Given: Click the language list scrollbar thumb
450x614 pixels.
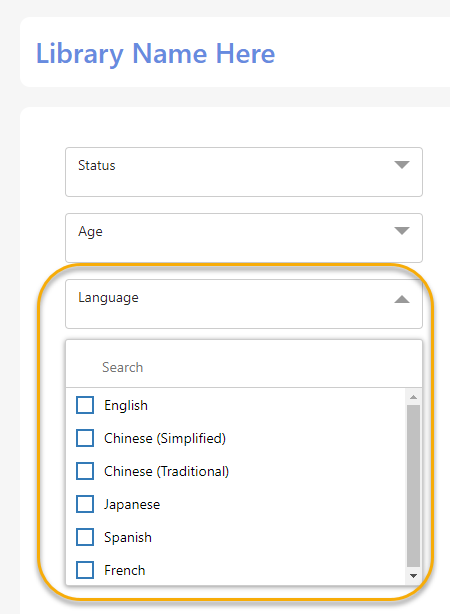Looking at the screenshot, I should (x=413, y=486).
